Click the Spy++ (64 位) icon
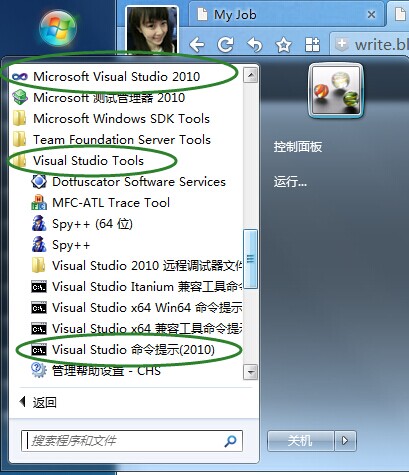This screenshot has height=475, width=409. click(x=39, y=224)
